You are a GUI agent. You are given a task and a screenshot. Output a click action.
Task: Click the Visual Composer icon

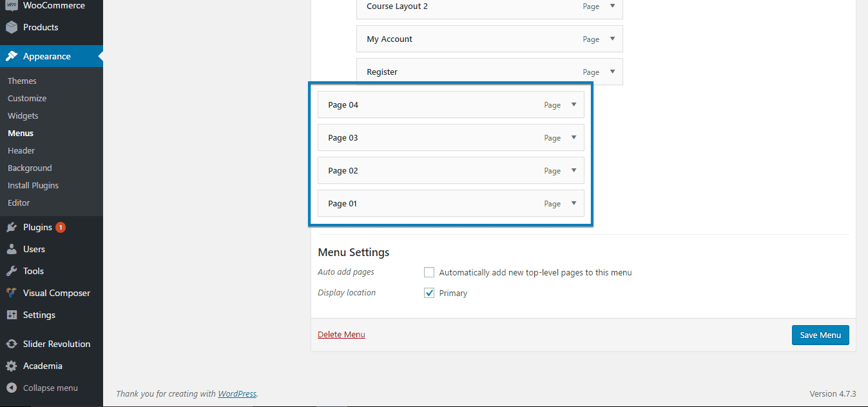(x=12, y=293)
